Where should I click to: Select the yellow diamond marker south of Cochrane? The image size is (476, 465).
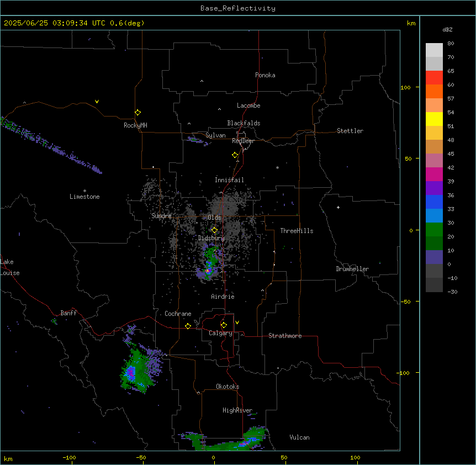(188, 326)
